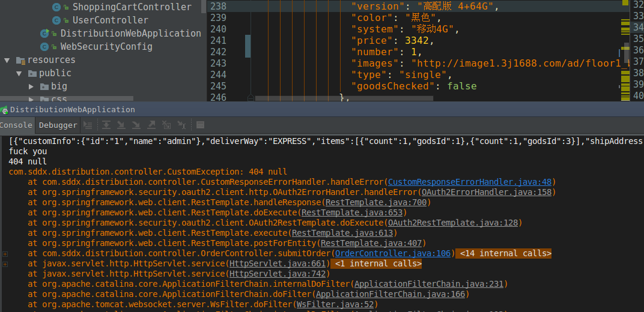Click class icon beside ShoppingCartController

click(56, 7)
